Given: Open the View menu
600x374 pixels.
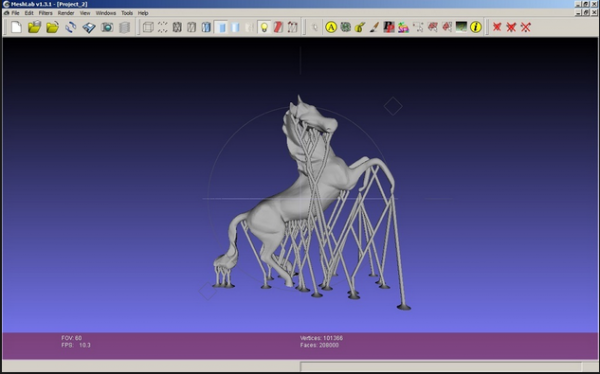Looking at the screenshot, I should [85, 13].
